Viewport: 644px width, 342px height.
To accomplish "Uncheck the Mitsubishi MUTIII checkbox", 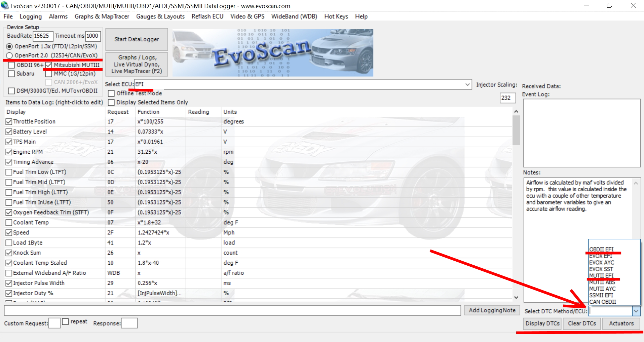I will point(49,65).
